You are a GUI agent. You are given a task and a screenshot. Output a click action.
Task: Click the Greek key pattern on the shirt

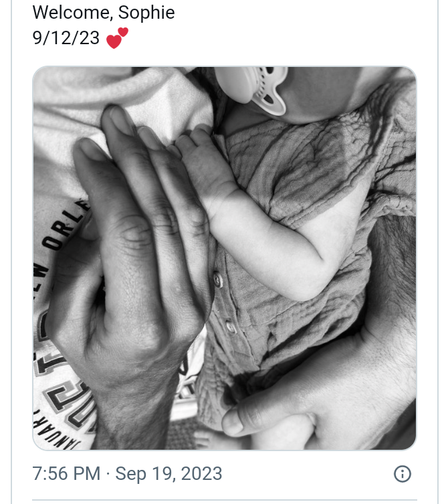coord(64,388)
